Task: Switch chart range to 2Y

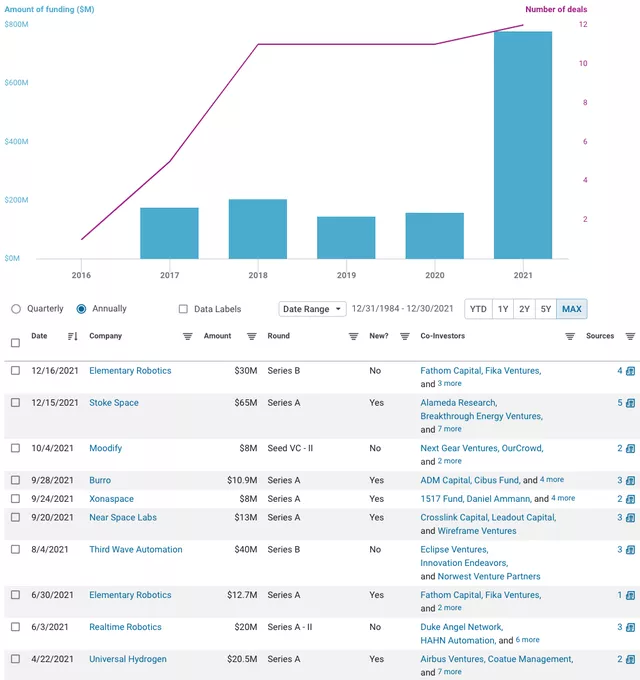Action: click(x=525, y=309)
